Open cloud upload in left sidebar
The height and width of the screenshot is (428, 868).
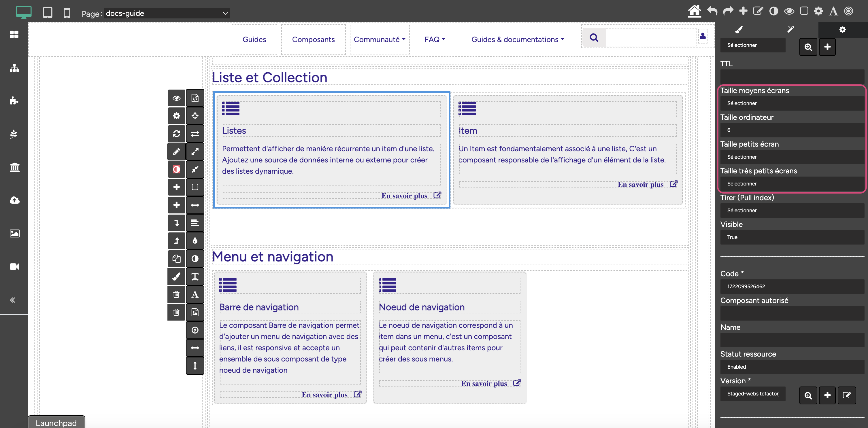coord(14,200)
